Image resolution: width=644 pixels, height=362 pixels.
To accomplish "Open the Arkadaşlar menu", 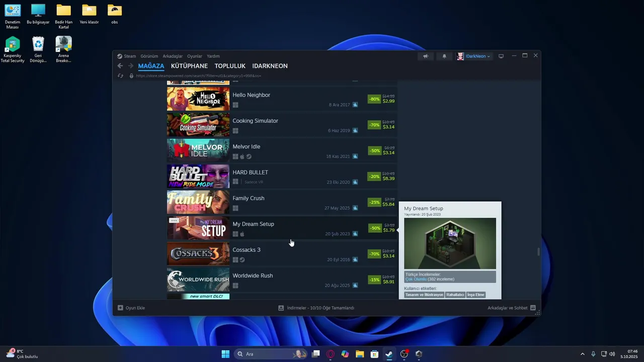I will [x=173, y=56].
